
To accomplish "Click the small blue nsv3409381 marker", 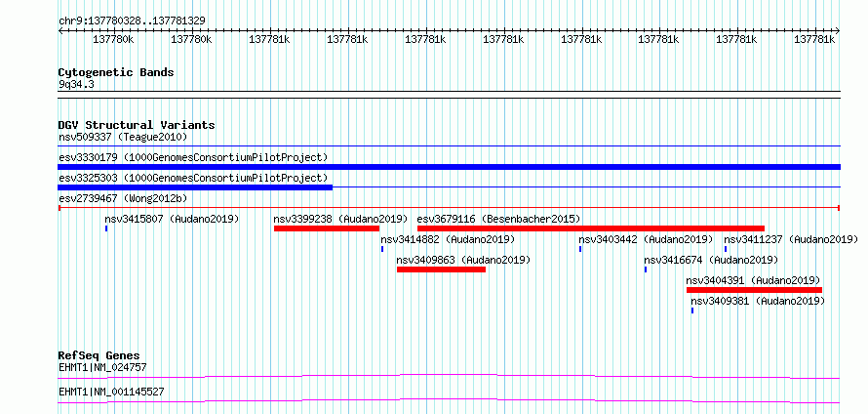I will 692,310.
